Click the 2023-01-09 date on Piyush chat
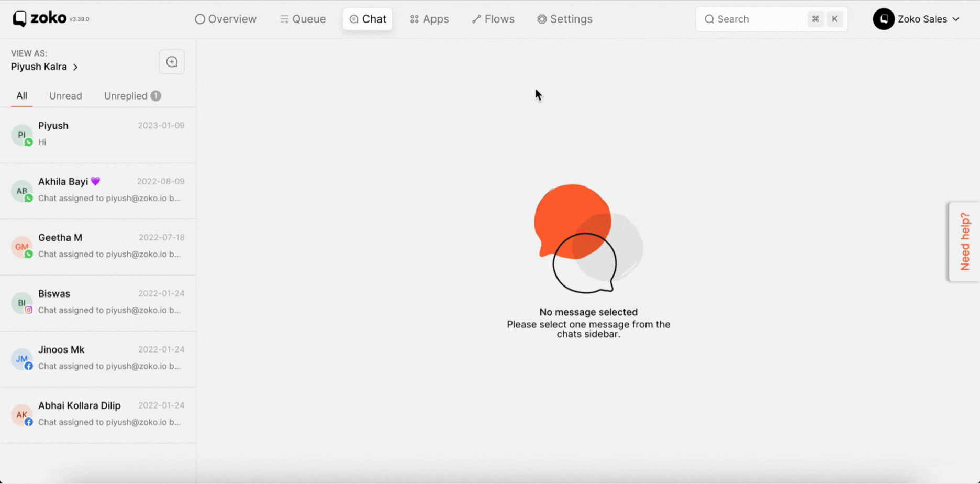980x484 pixels. [161, 126]
